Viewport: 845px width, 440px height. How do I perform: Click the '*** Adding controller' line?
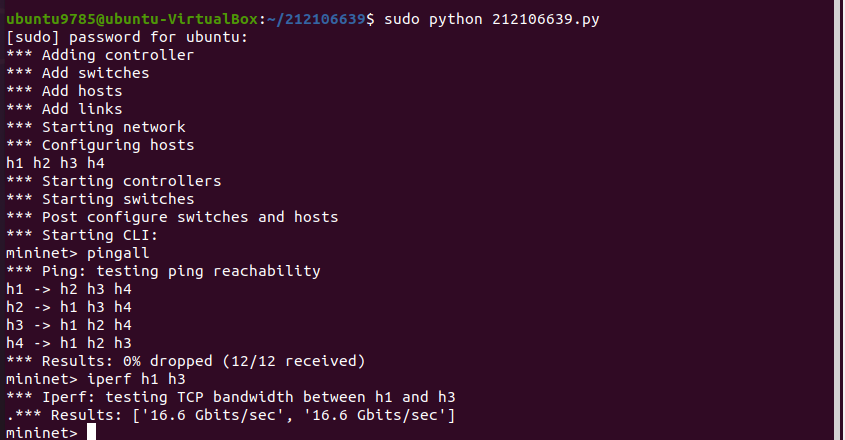pos(100,55)
